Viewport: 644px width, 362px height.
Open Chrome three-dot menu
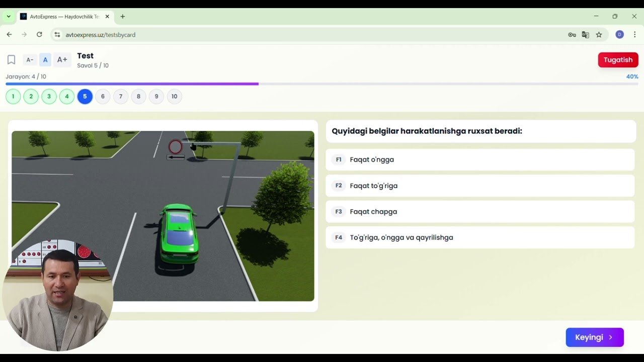point(634,35)
